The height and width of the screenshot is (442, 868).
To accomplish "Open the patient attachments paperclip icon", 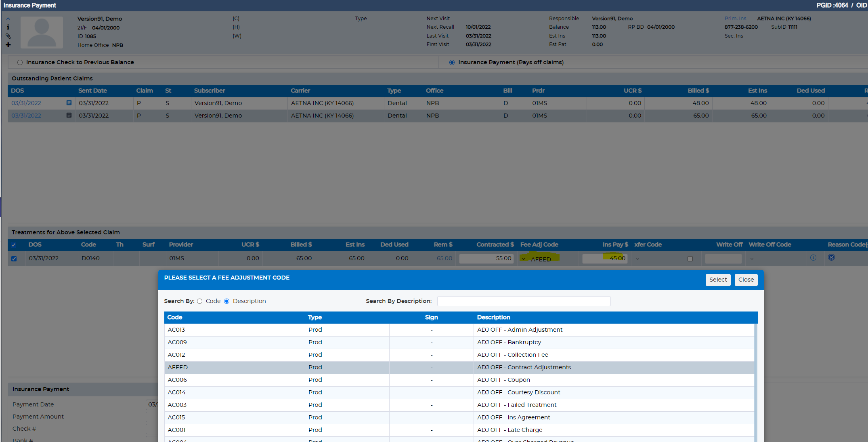I will 8,36.
